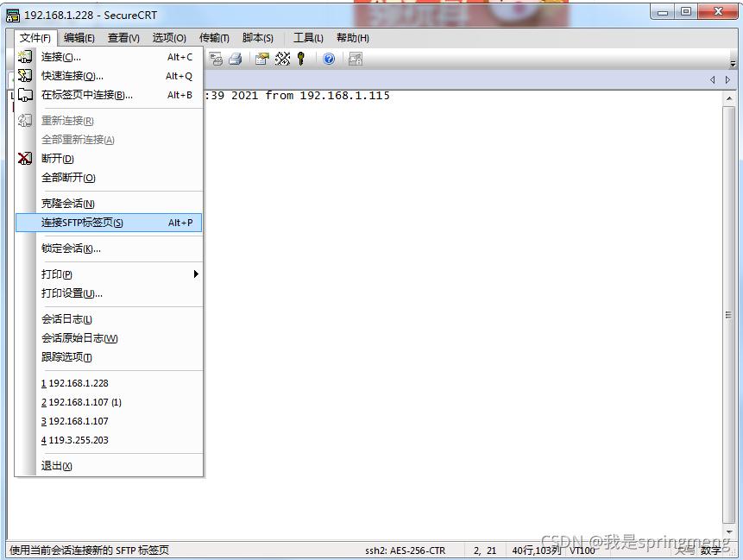Screen dimensions: 743x560
Task: Click status bar text ssh2: AES-256-CTR
Action: (405, 551)
